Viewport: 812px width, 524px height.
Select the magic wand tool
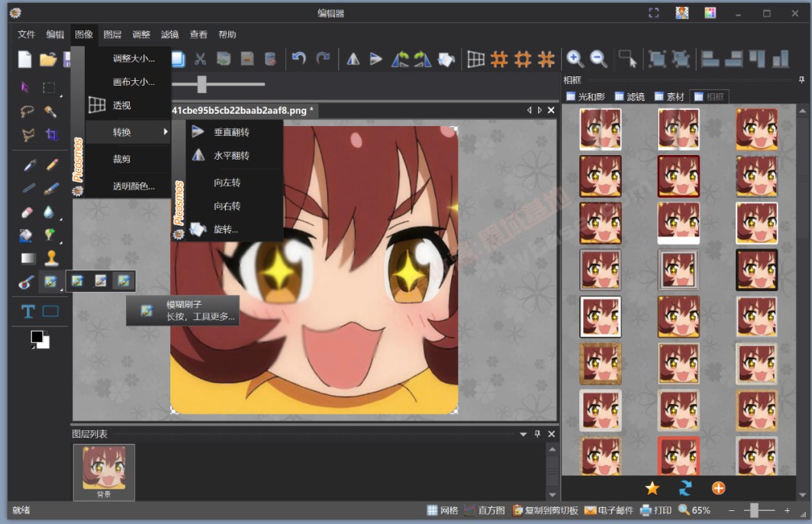(x=50, y=111)
